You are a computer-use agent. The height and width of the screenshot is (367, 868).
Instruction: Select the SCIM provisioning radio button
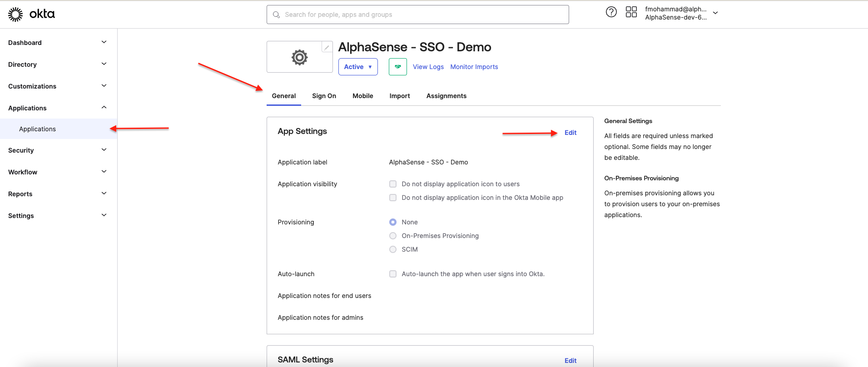coord(393,249)
